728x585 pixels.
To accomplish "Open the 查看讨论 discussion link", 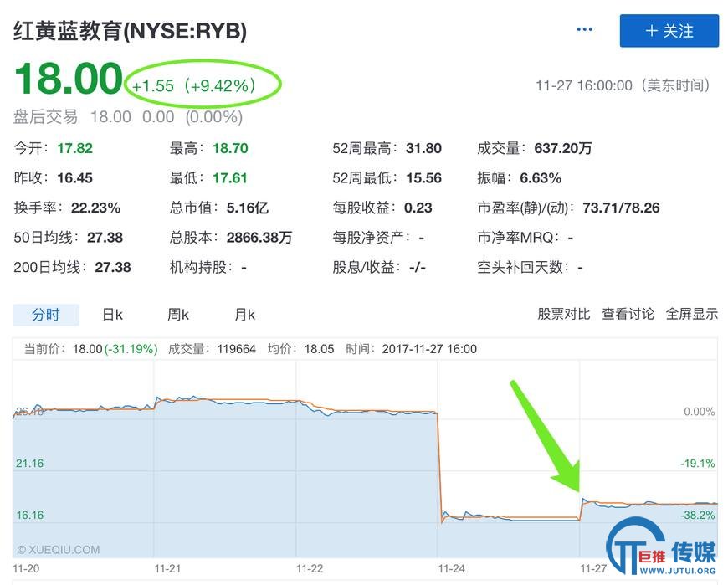I will (x=628, y=314).
